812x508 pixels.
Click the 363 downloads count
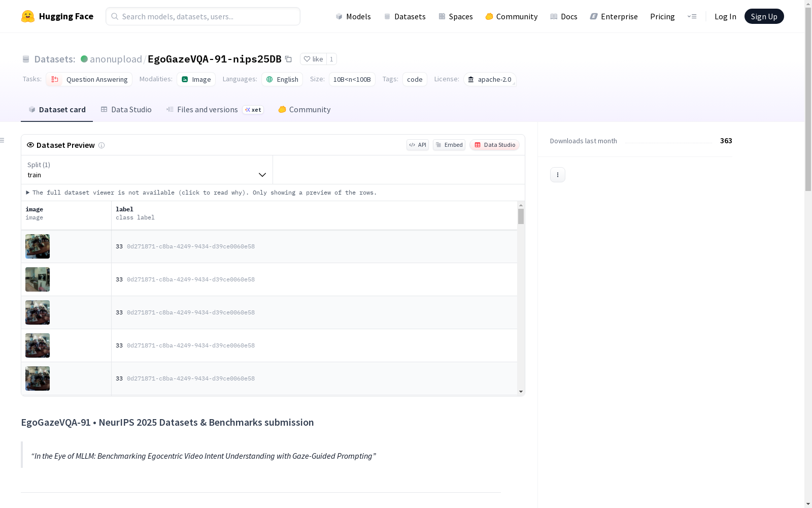point(726,141)
